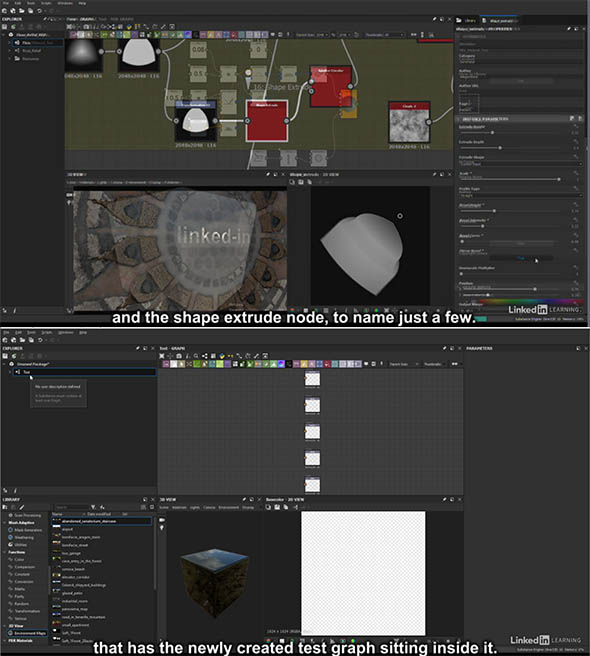
Task: Open Tools menu in lower window
Action: pos(32,332)
